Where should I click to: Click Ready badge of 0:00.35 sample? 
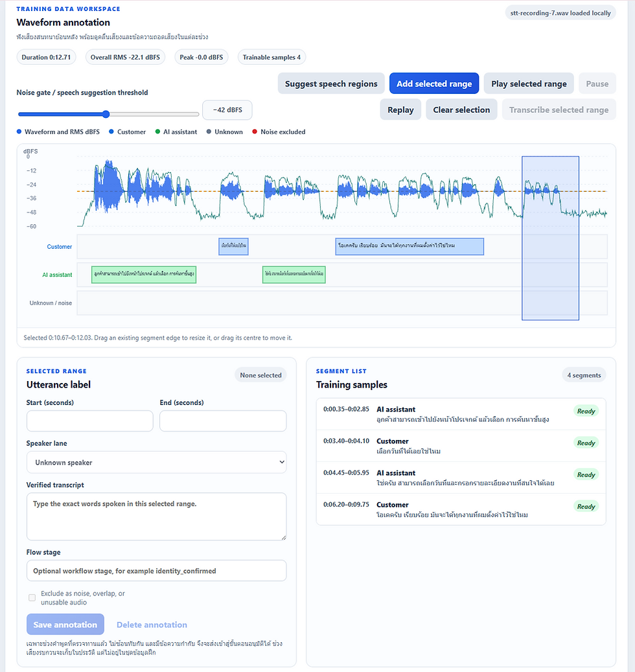[x=586, y=411]
